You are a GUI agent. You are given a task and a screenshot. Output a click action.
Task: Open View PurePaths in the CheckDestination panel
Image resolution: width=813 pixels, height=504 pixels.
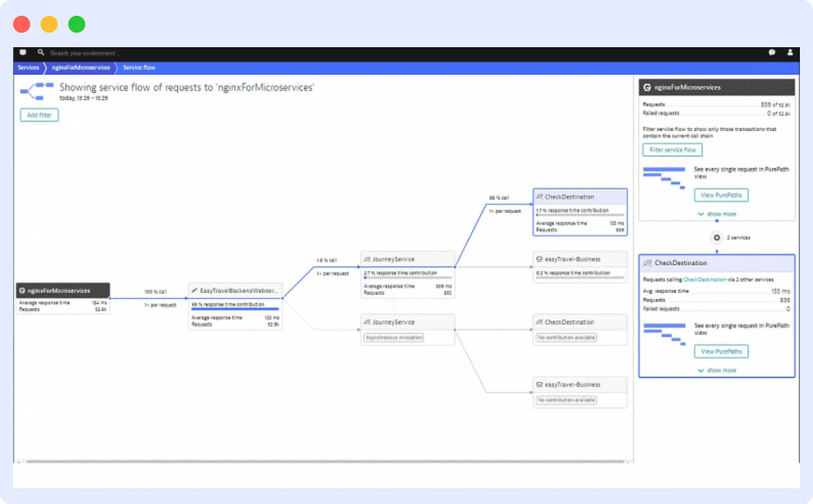tap(721, 351)
